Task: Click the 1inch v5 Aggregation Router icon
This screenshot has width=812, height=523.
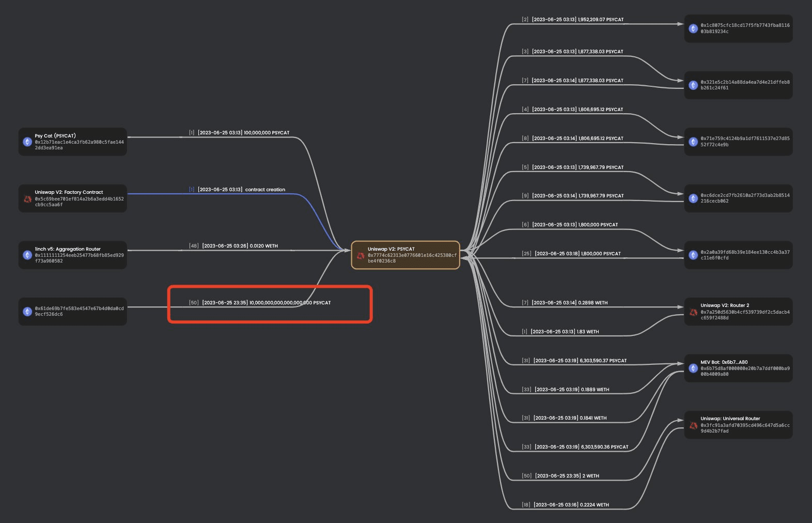Action: 27,255
